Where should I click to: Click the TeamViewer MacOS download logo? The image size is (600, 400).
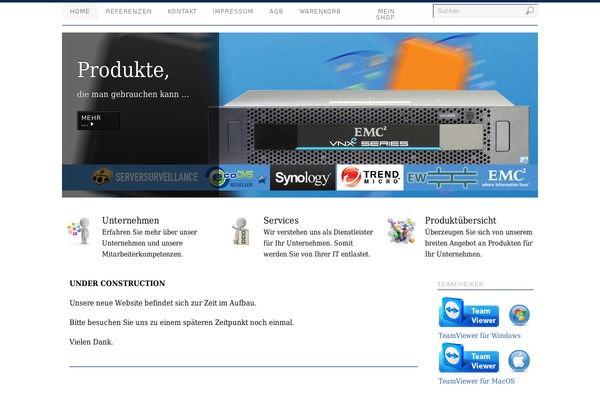point(469,358)
